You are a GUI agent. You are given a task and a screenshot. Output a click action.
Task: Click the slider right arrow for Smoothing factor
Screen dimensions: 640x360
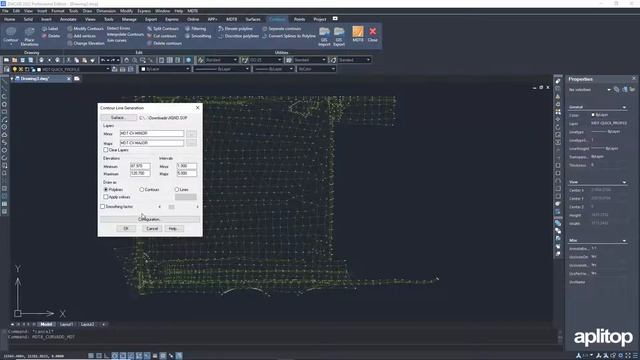point(198,207)
